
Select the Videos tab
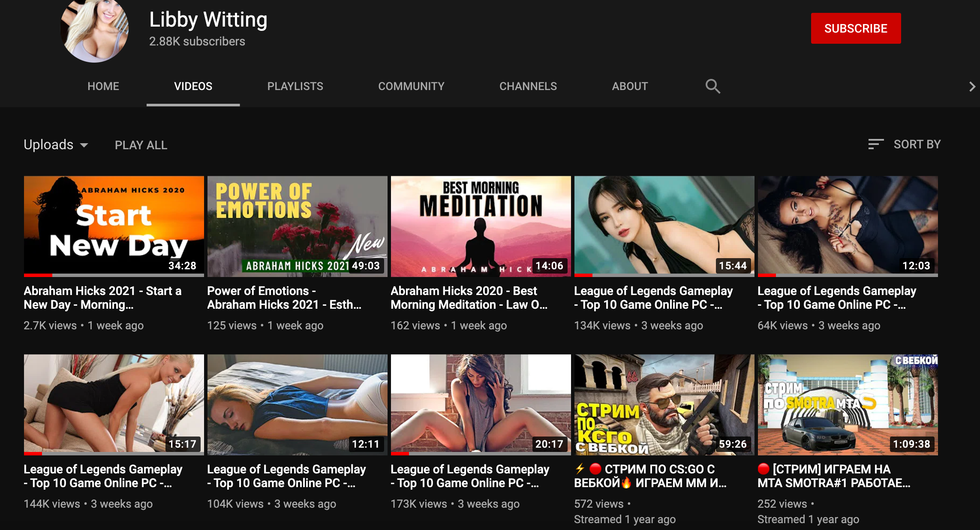193,86
